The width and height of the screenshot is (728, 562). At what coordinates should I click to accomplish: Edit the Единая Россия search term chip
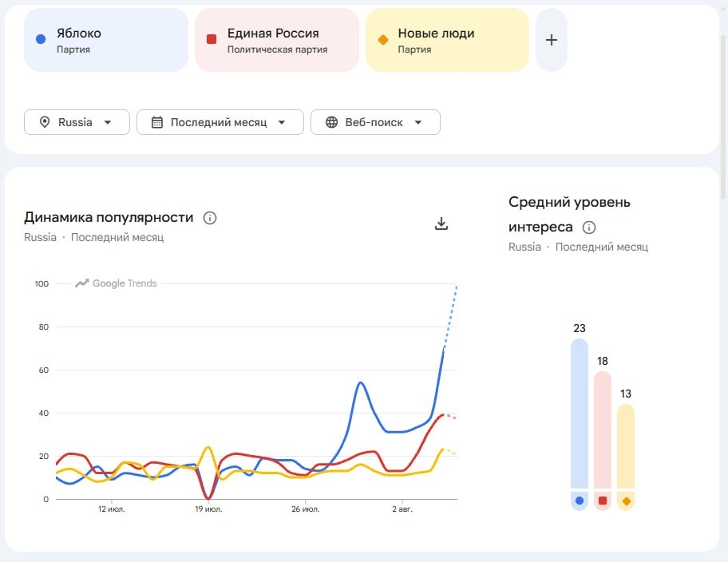277,40
